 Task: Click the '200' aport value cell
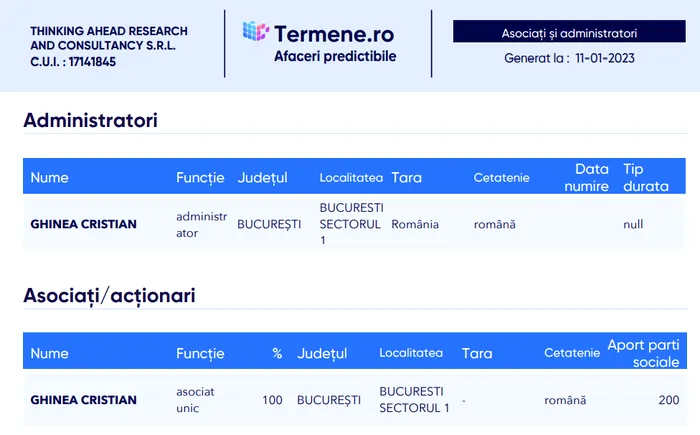click(x=668, y=400)
